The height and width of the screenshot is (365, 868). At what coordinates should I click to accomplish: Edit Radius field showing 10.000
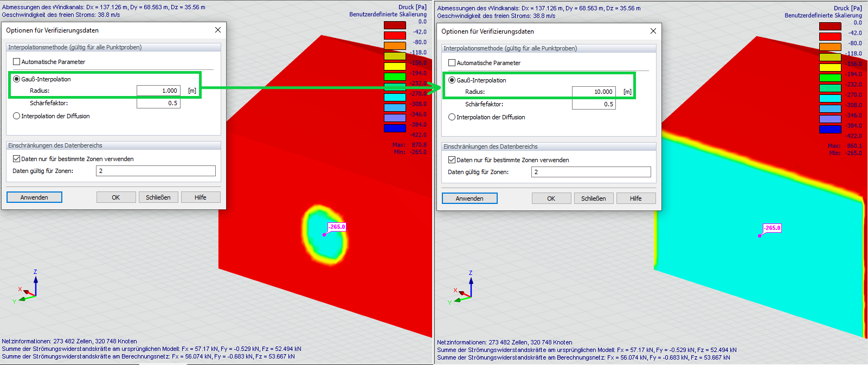(594, 92)
